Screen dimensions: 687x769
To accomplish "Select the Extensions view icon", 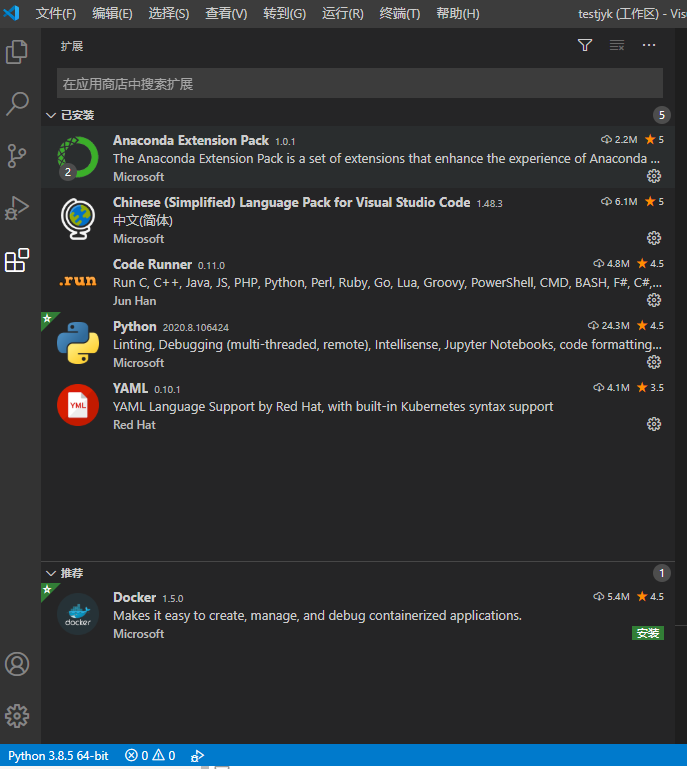I will coord(17,260).
